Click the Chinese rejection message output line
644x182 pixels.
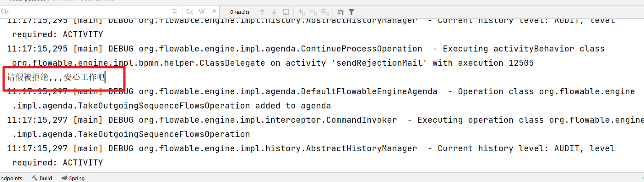pos(56,77)
